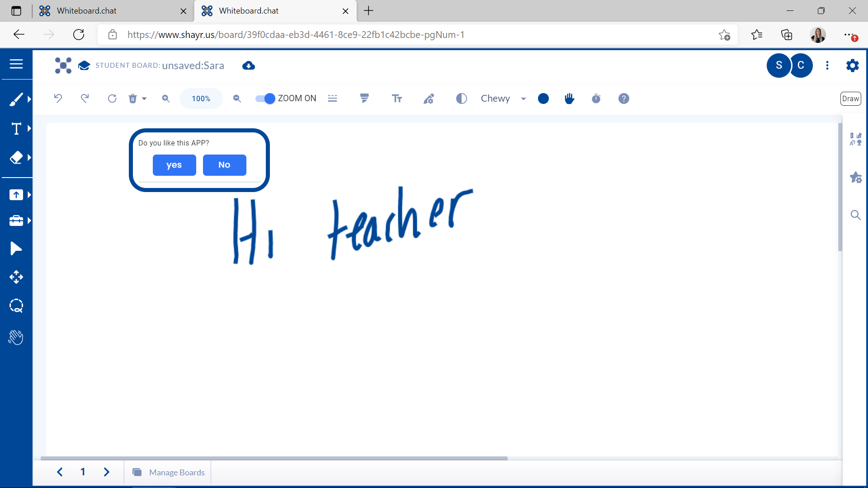868x488 pixels.
Task: Click the Eraser tool in sidebar
Action: coord(16,157)
